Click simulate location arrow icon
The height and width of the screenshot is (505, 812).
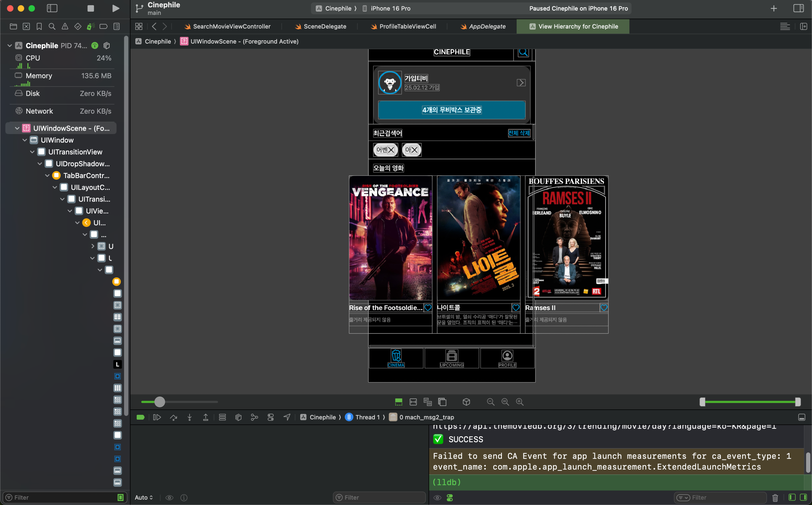(287, 417)
